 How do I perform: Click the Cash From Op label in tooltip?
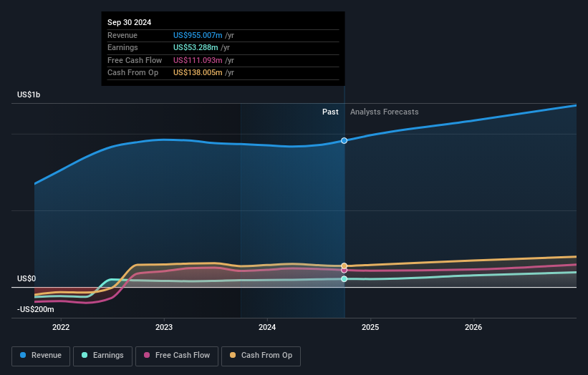pos(132,73)
